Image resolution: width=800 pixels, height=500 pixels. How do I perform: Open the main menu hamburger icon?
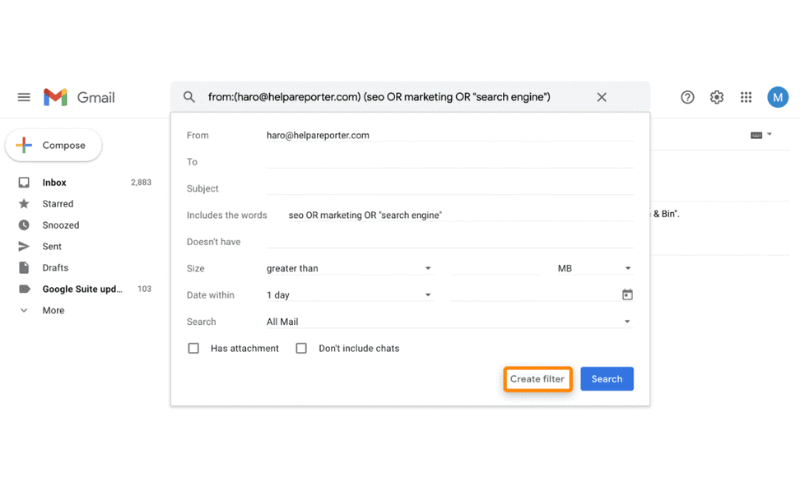[x=24, y=97]
